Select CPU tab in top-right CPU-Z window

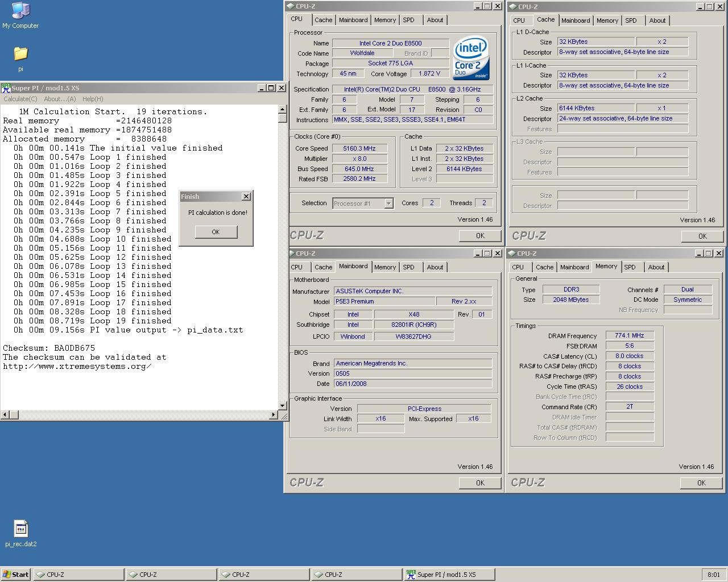point(519,20)
